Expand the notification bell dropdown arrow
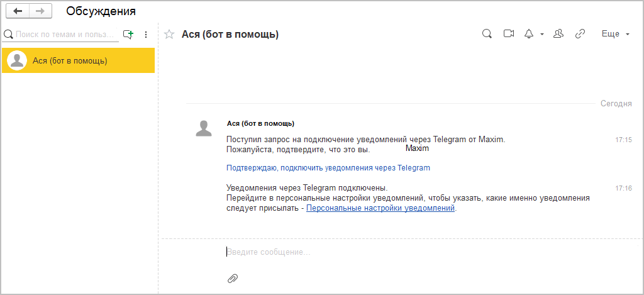This screenshot has height=295, width=644. pyautogui.click(x=541, y=35)
